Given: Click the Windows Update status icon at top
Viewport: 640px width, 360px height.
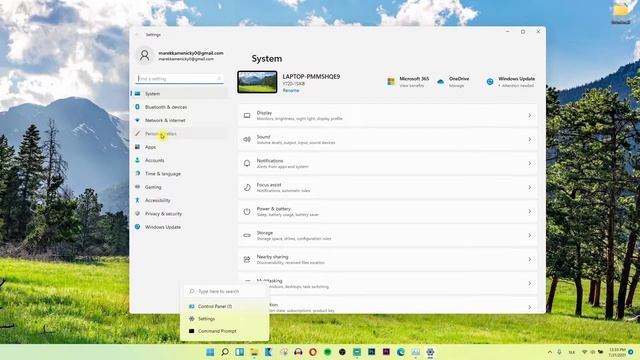Looking at the screenshot, I should pos(490,82).
